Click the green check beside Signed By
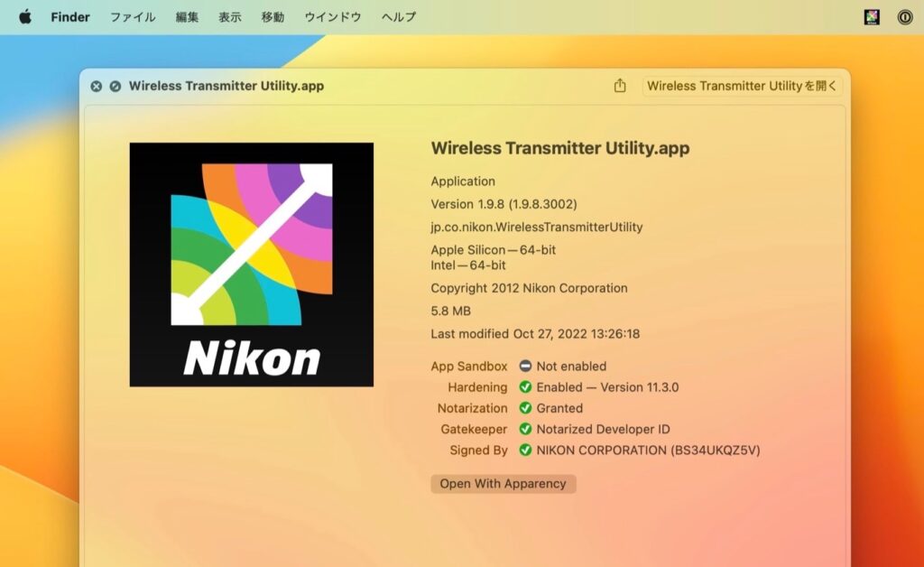Screen dimensions: 924x567 pyautogui.click(x=525, y=451)
